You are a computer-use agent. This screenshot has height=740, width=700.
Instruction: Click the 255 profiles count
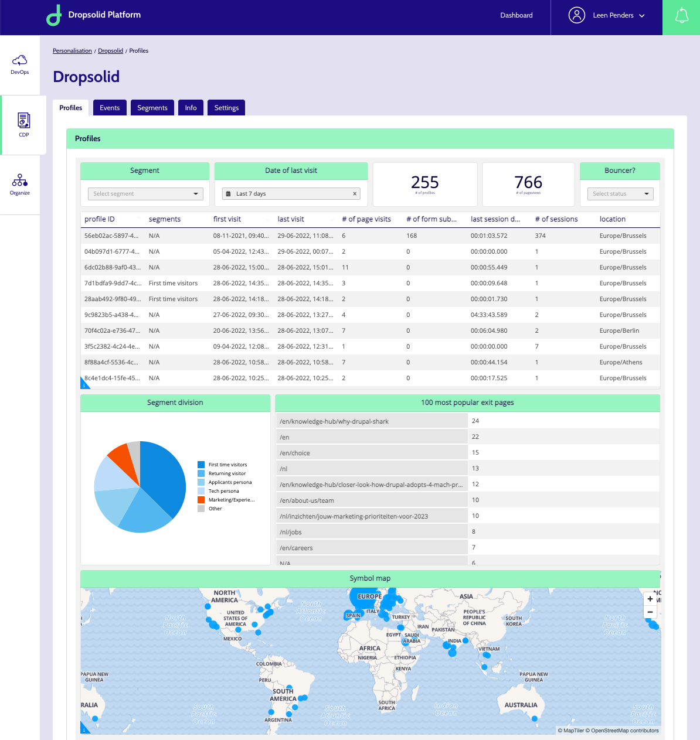pos(425,182)
